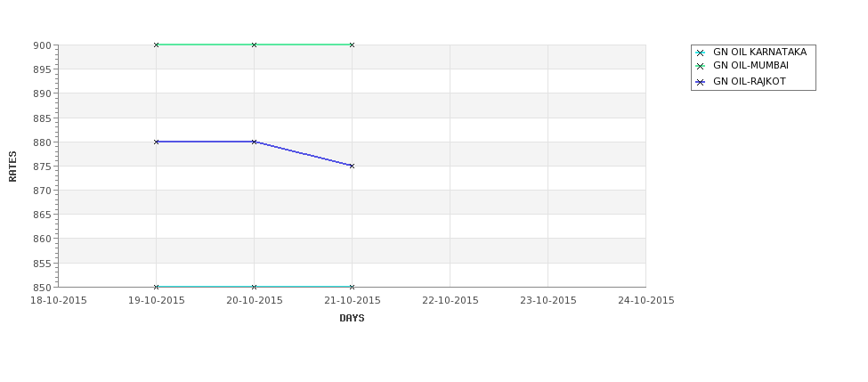Click the 22-10-2015 date label
This screenshot has height=382, width=868.
pos(450,300)
